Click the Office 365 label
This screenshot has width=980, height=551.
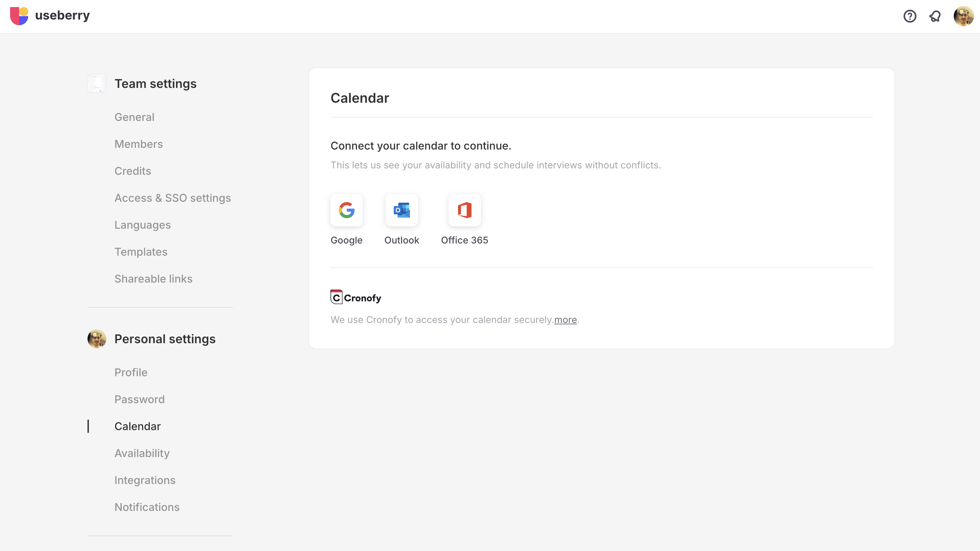(x=464, y=240)
